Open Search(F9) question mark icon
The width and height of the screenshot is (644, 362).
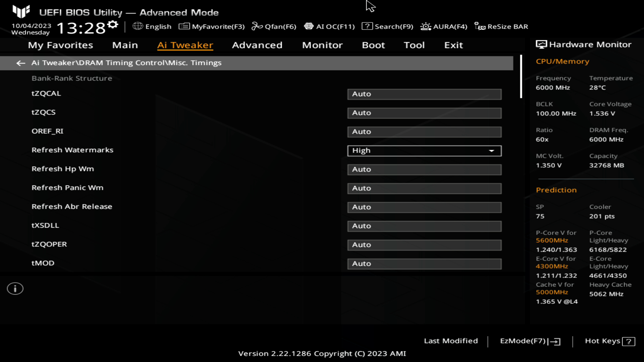(367, 26)
